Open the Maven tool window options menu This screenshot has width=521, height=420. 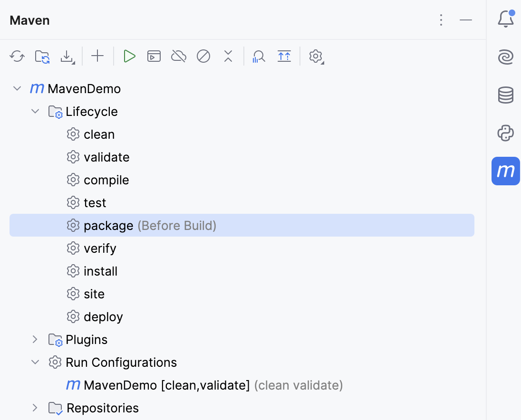441,20
